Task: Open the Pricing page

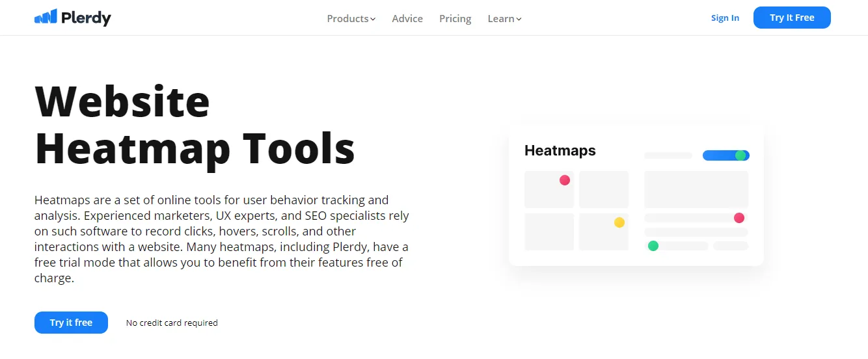Action: coord(455,18)
